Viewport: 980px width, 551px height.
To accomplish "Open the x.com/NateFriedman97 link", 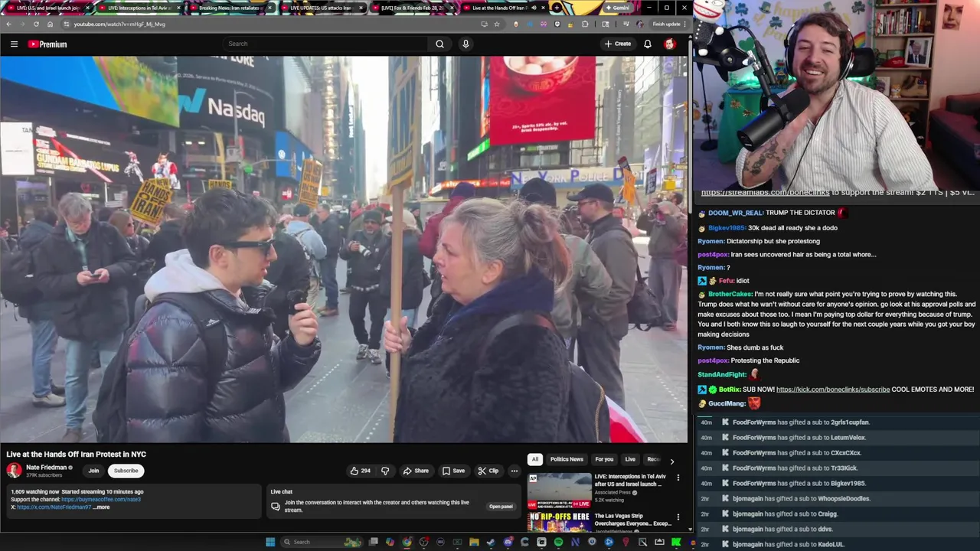I will pyautogui.click(x=54, y=507).
